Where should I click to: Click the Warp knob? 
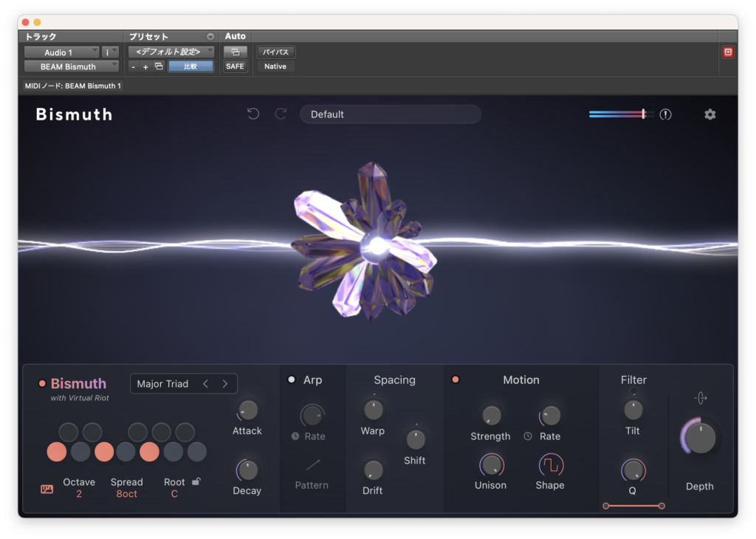373,411
